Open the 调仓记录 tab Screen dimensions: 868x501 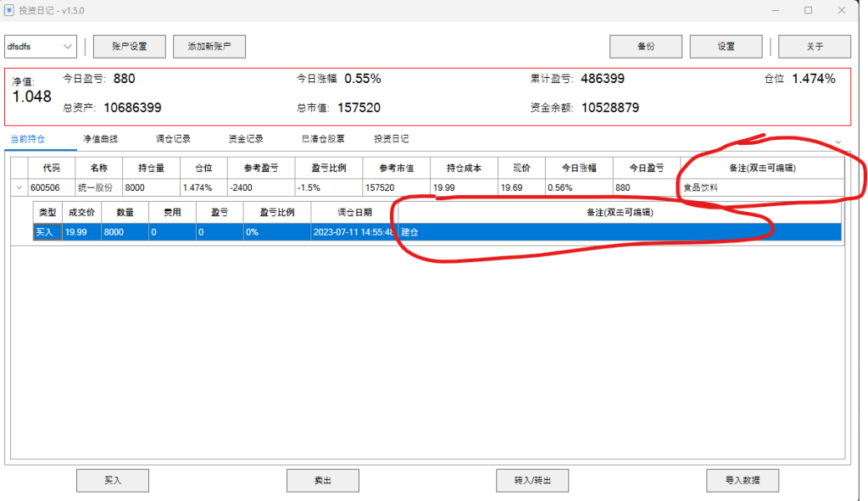pos(173,139)
